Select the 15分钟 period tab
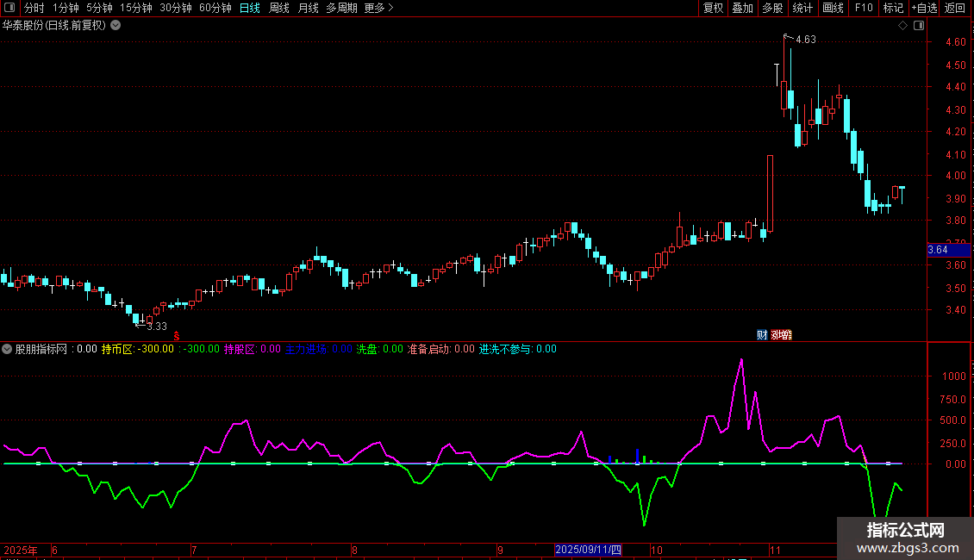 [136, 8]
